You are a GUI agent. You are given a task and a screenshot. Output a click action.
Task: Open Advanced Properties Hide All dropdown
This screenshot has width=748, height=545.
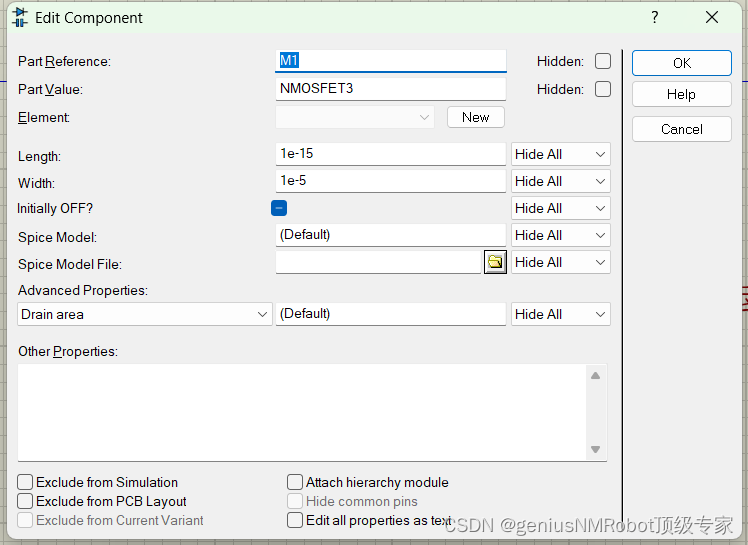pos(561,314)
